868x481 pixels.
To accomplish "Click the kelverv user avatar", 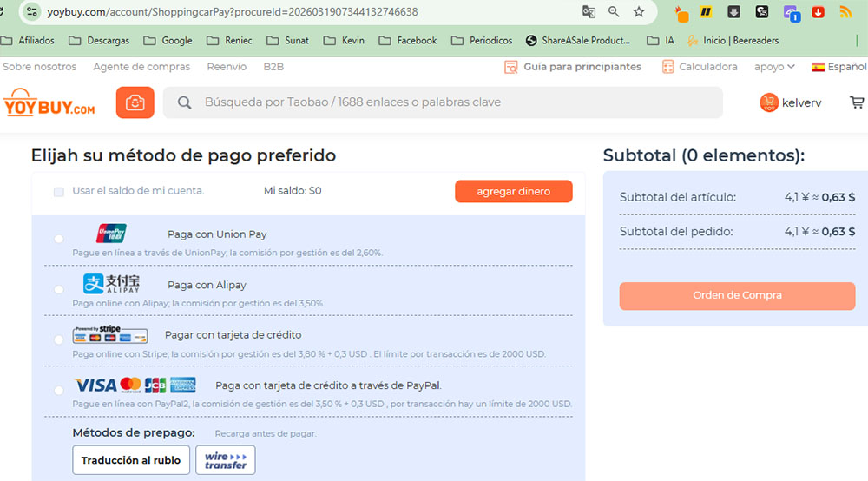I will coord(768,102).
